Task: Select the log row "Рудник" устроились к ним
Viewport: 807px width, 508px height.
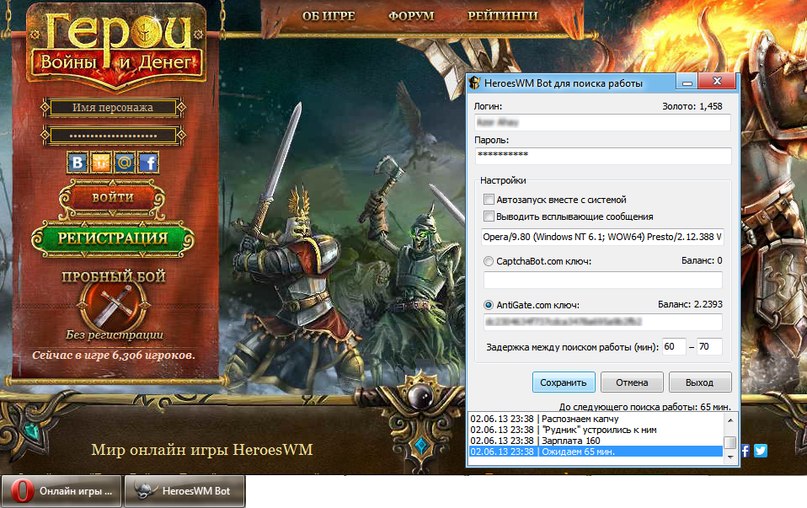Action: pos(595,430)
